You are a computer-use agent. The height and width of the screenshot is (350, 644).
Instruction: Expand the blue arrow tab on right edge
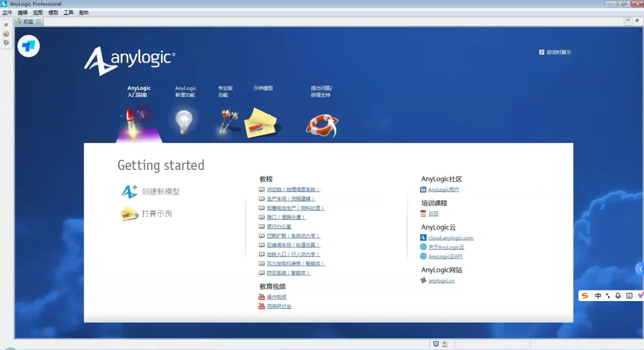click(x=640, y=269)
